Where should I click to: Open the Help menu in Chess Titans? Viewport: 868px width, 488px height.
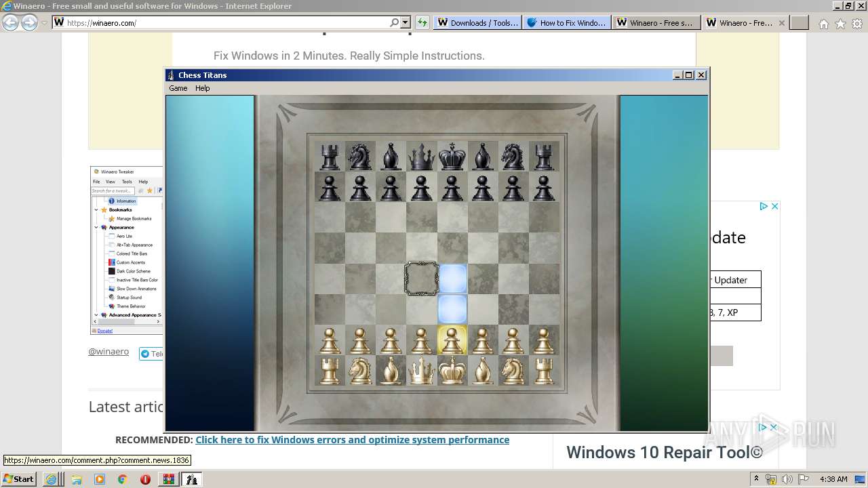(203, 88)
